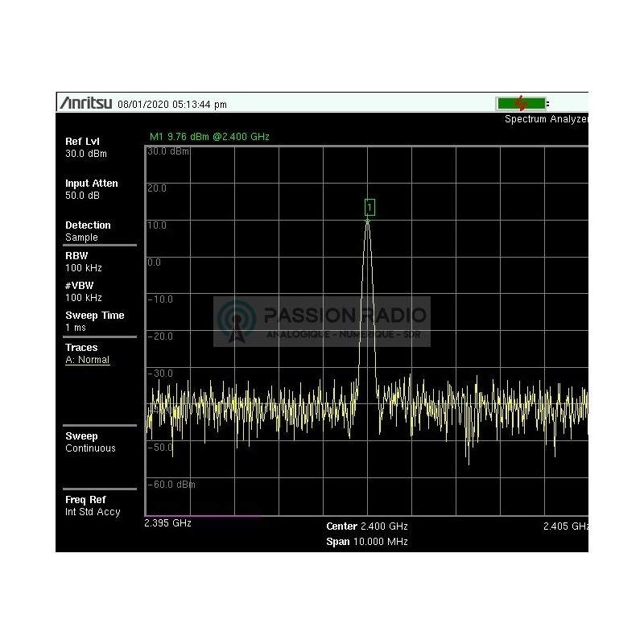
Task: Select marker 1 box on the peak
Action: tap(369, 207)
